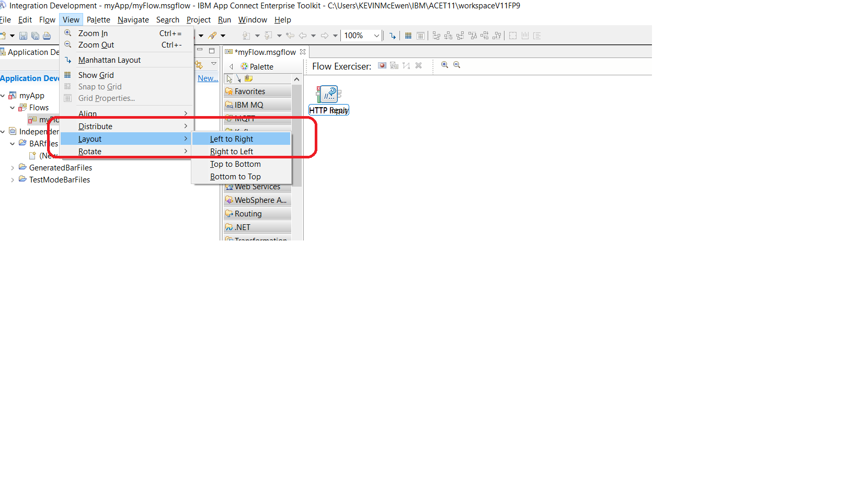Viewport: 848px width, 504px height.
Task: Open the Project menu
Action: pos(199,20)
